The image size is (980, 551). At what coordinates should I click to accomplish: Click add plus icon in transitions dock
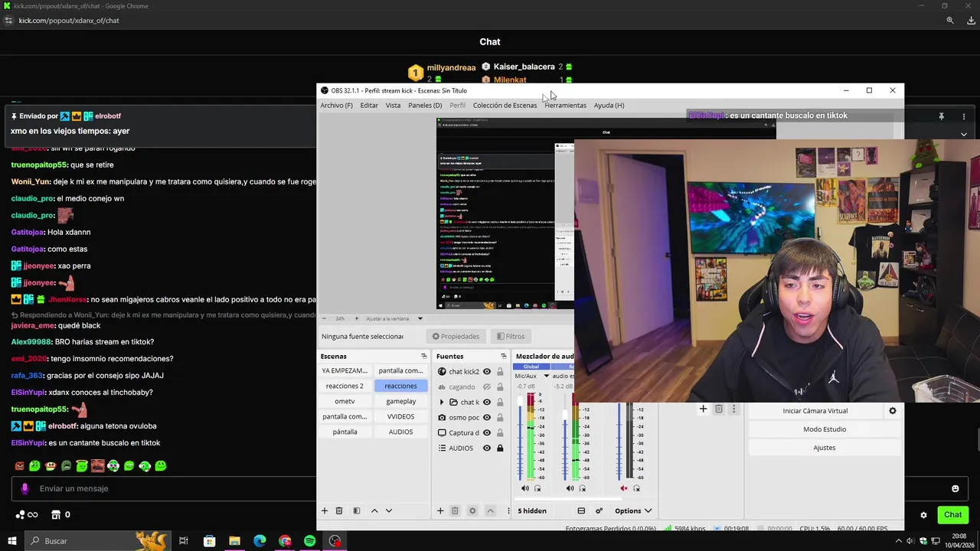pyautogui.click(x=703, y=409)
